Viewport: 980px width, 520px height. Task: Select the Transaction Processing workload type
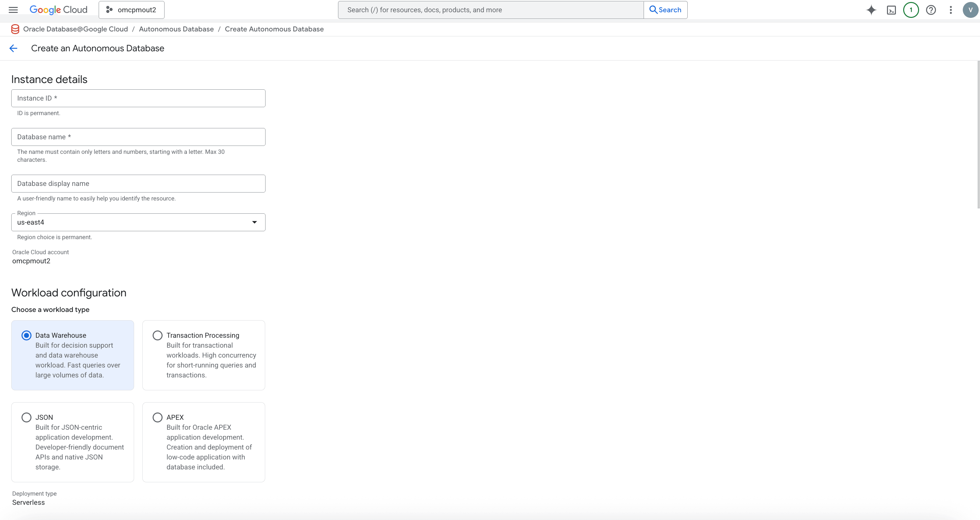click(157, 335)
